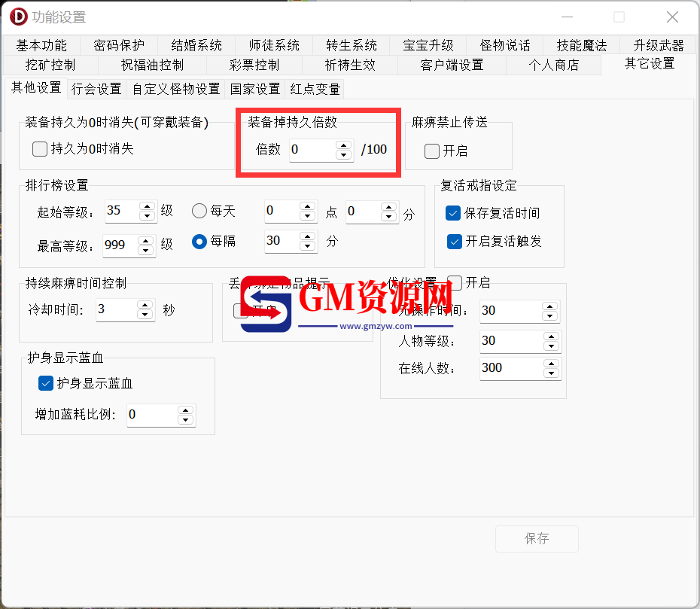Enable 麻痹禁止传送 开启 checkbox
The image size is (700, 609).
(x=432, y=151)
